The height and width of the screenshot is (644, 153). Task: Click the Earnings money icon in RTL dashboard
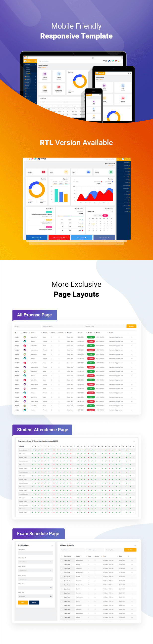(x=44, y=172)
